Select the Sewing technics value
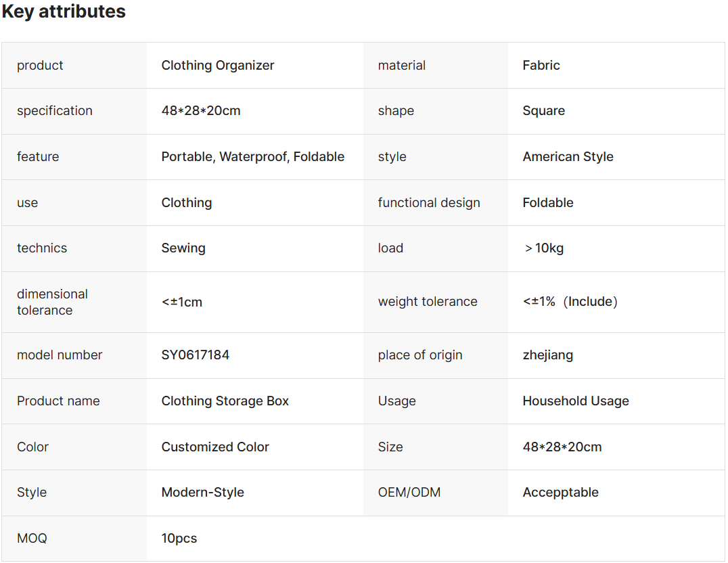This screenshot has width=728, height=563. (183, 248)
